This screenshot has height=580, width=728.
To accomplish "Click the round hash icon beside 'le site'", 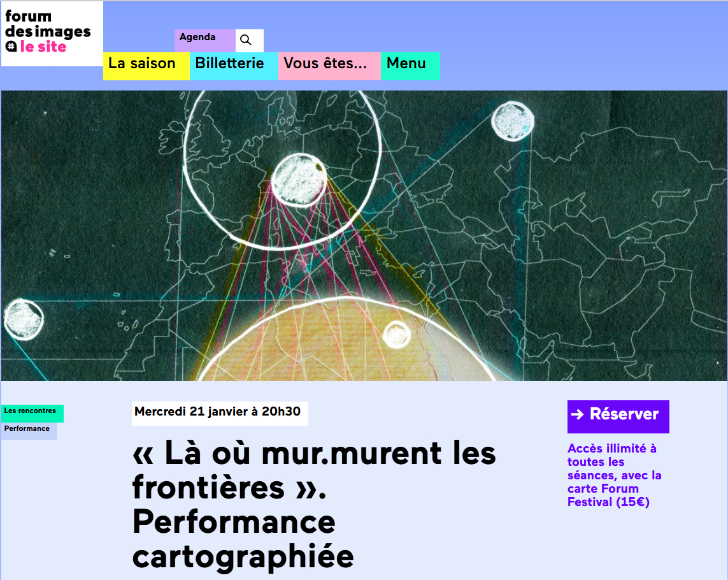I will [11, 47].
